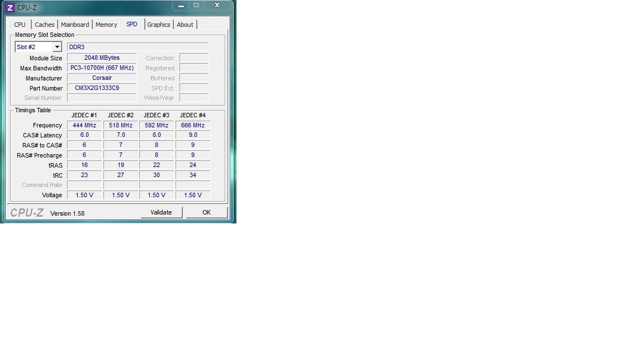Click the RAS# Precharge label
Screen dimensions: 644x362
pyautogui.click(x=40, y=155)
